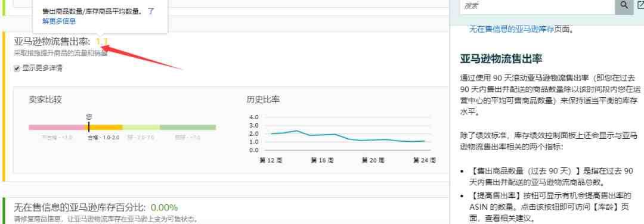Click the 卖家比较 section title

[x=45, y=99]
